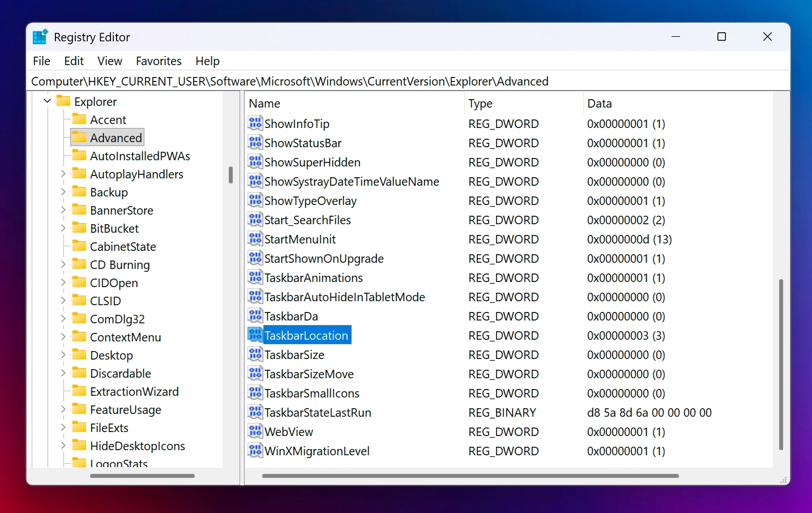Click StartMenuInit data 0x0000000d (13)

(x=629, y=239)
